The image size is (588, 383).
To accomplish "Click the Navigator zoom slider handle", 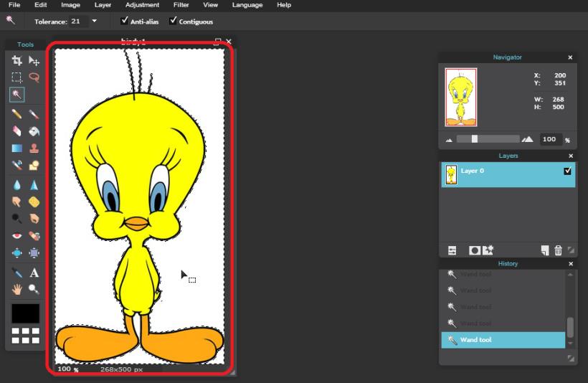I will (x=474, y=139).
